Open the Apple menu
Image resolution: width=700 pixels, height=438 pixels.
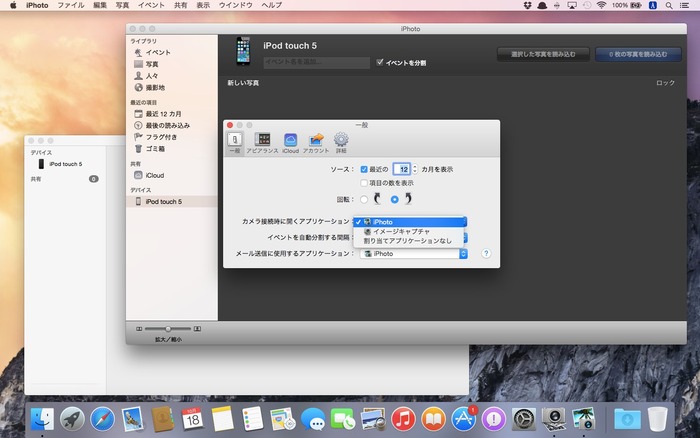[13, 5]
